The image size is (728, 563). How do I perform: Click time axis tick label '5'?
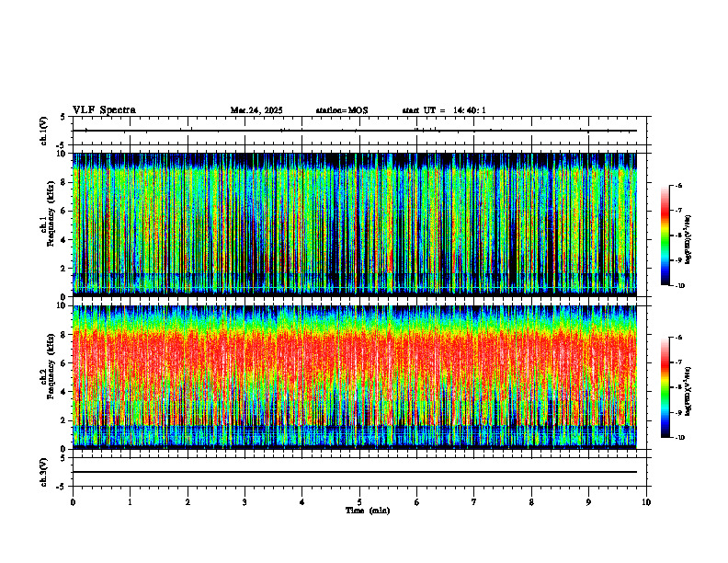[x=359, y=502]
